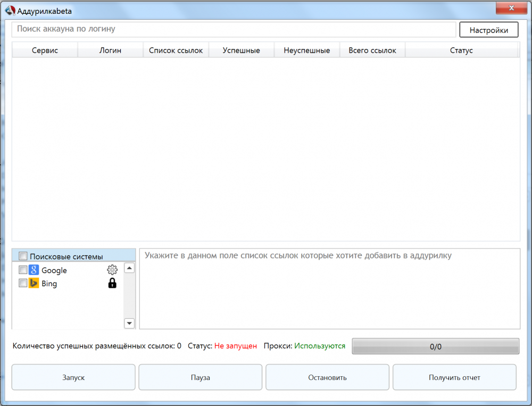The image size is (532, 406).
Task: Click Получить отчет to get report
Action: pyautogui.click(x=454, y=377)
